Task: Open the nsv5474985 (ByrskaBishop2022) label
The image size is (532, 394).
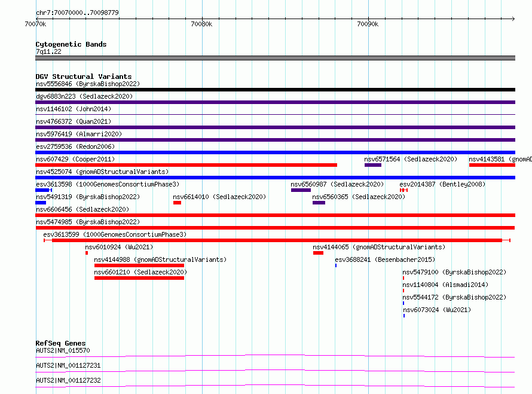Action: (x=87, y=222)
